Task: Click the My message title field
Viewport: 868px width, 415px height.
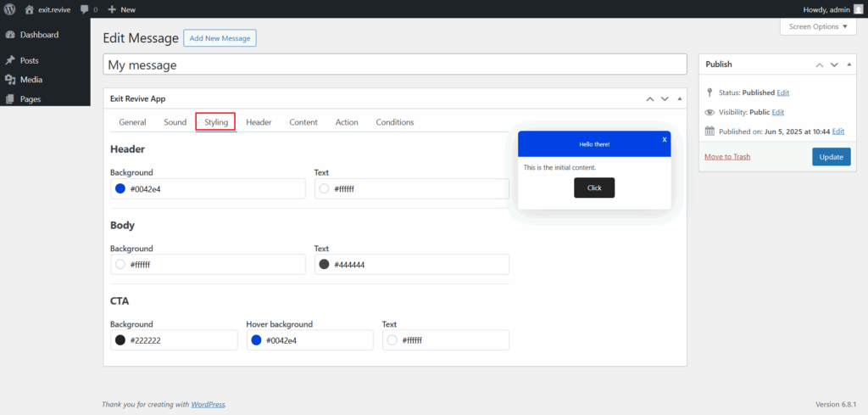Action: (x=394, y=64)
